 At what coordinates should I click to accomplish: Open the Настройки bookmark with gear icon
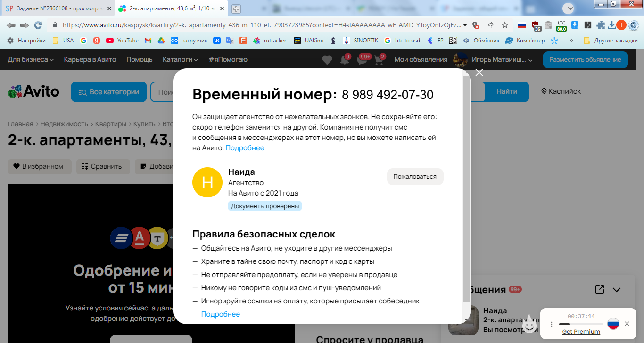(x=26, y=41)
